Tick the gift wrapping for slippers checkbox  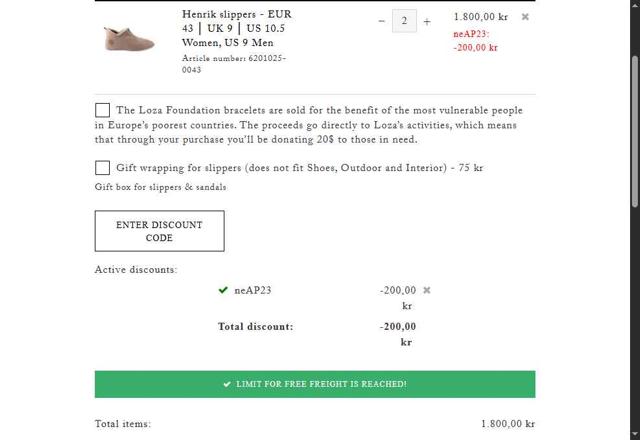coord(103,168)
